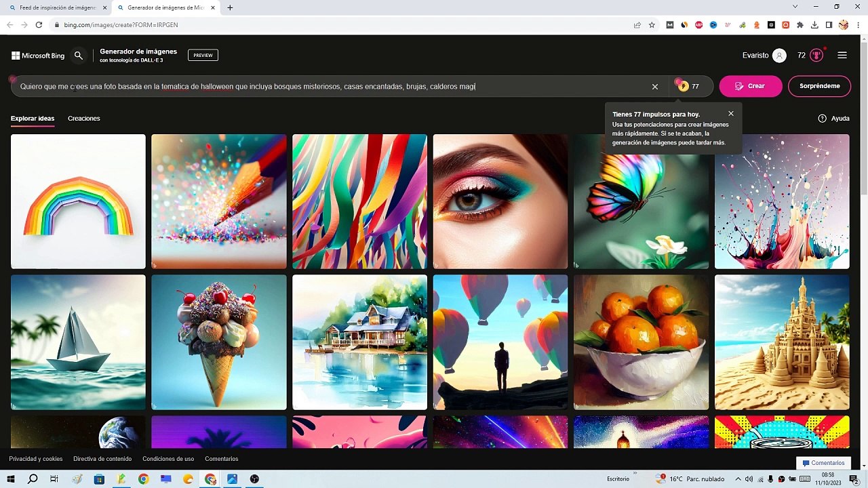Viewport: 868px width, 488px height.
Task: Open the volume control in tray
Action: click(749, 479)
